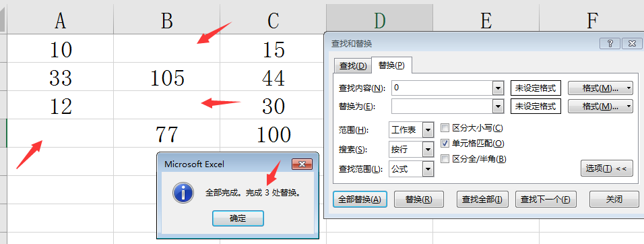Expand the 范围 工作表 dropdown
The height and width of the screenshot is (244, 644).
[428, 130]
